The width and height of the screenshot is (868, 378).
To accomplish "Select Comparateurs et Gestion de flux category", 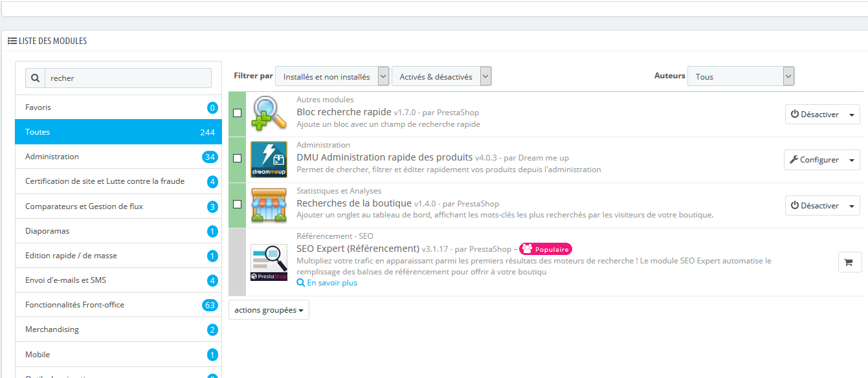I will (118, 206).
